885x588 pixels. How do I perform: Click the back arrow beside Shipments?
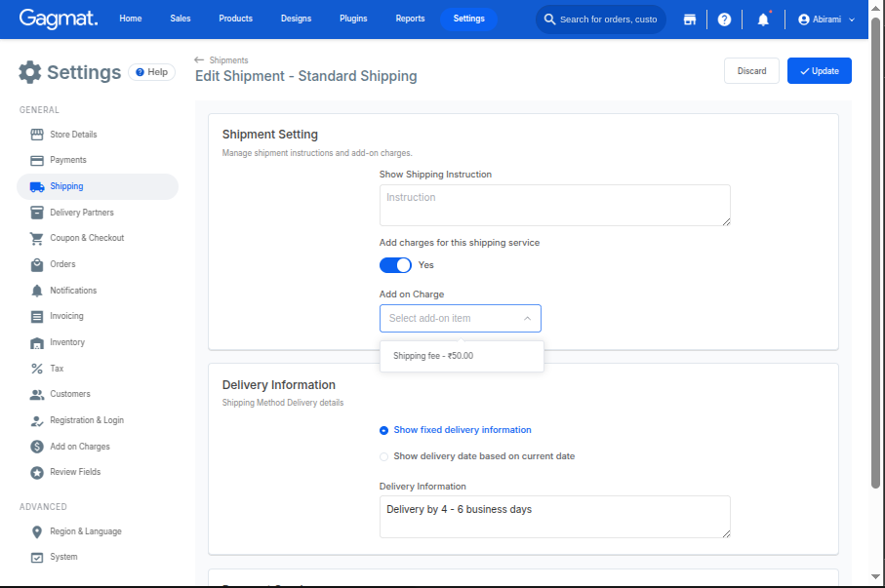point(199,59)
